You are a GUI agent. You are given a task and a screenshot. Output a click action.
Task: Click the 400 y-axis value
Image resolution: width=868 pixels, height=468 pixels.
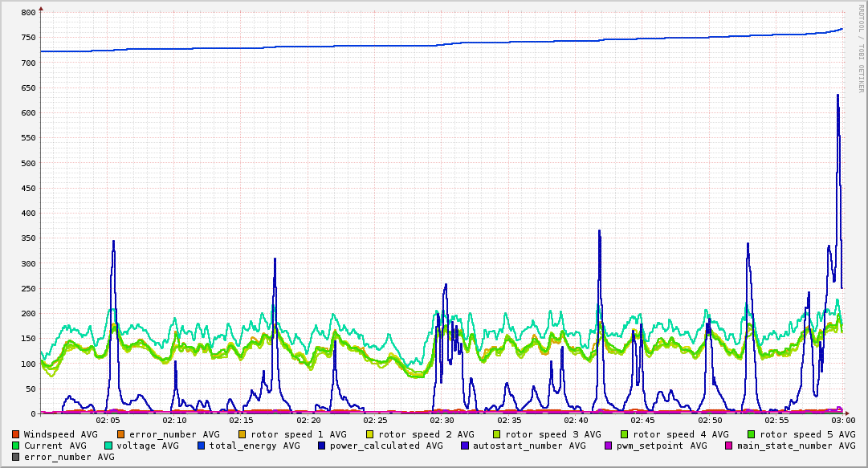click(x=29, y=213)
